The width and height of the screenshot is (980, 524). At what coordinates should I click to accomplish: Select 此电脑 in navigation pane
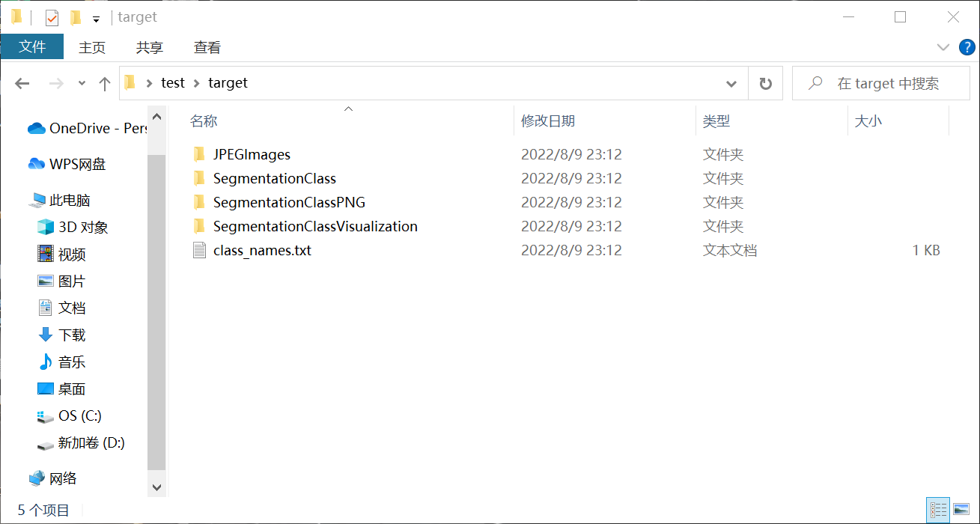coord(59,200)
